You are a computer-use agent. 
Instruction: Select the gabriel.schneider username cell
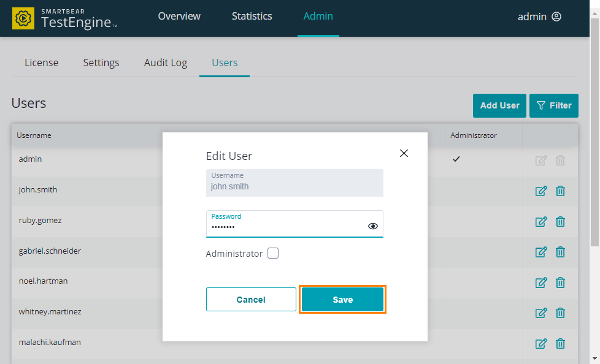tap(50, 251)
